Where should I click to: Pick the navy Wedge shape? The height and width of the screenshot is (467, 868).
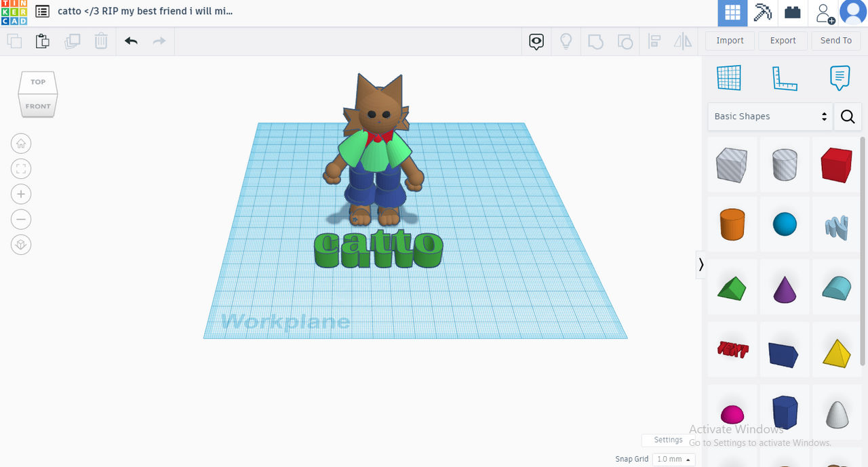[785, 352]
